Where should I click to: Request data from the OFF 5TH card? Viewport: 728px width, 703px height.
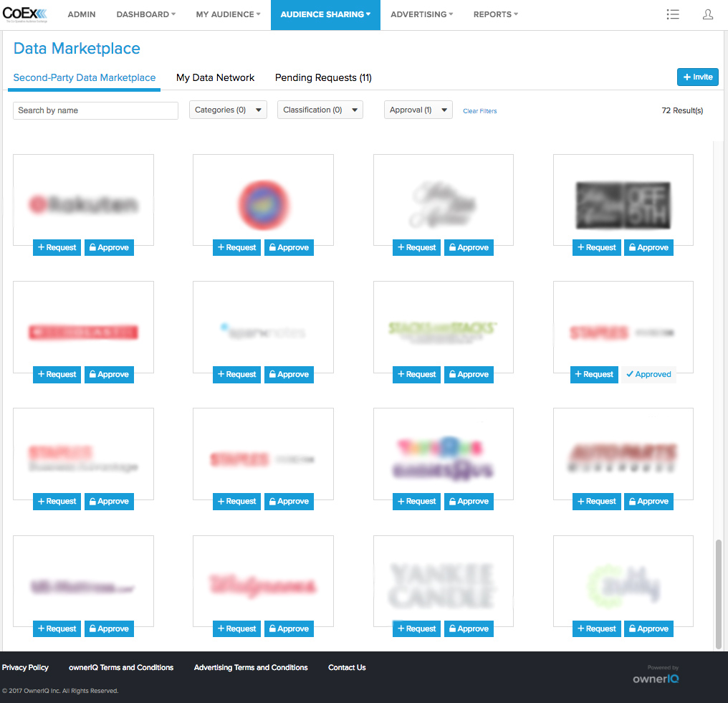point(596,247)
